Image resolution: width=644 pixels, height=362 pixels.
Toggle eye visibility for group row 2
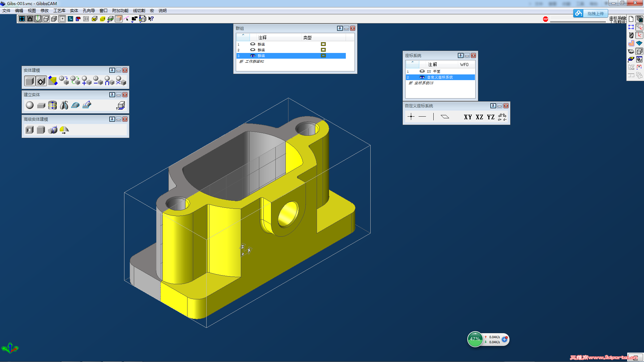click(x=253, y=50)
